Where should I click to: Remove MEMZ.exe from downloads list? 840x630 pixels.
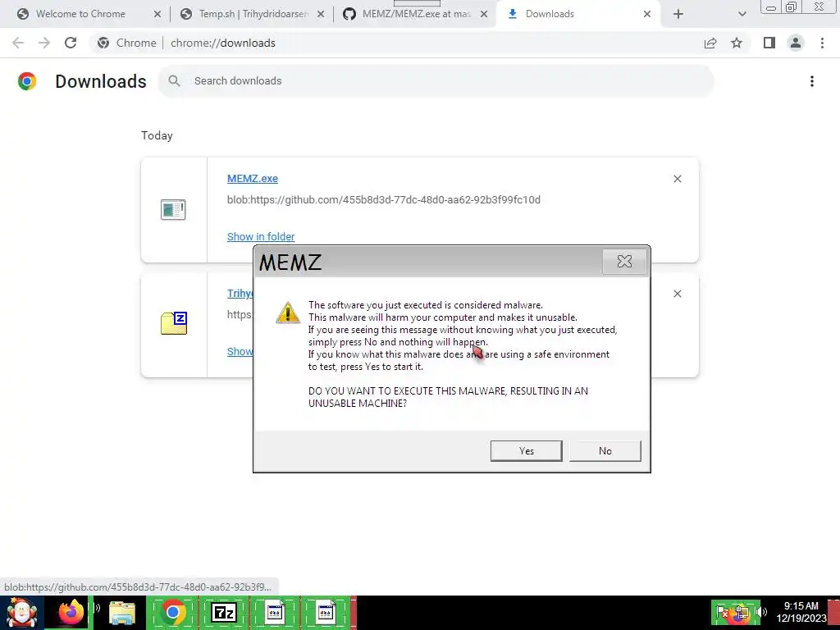[x=677, y=179]
